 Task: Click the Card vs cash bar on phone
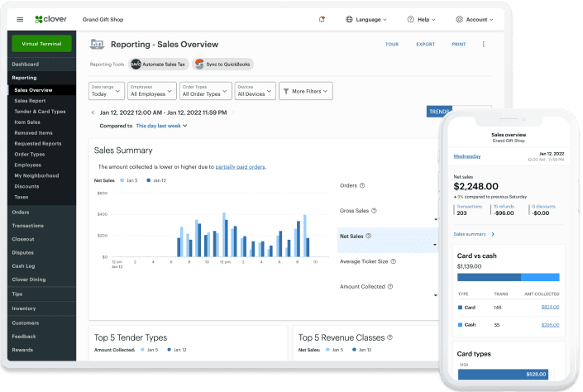click(x=509, y=277)
